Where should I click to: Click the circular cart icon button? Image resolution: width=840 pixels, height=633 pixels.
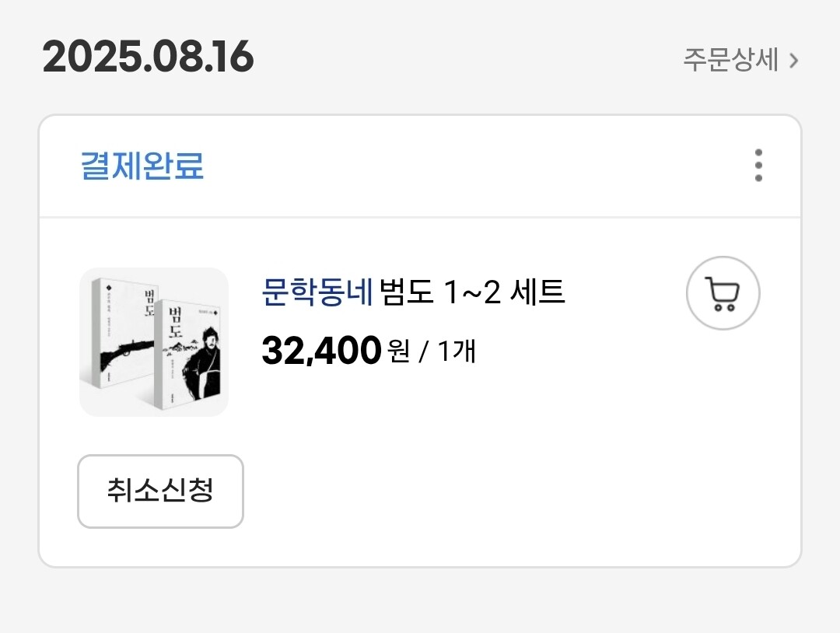[723, 293]
